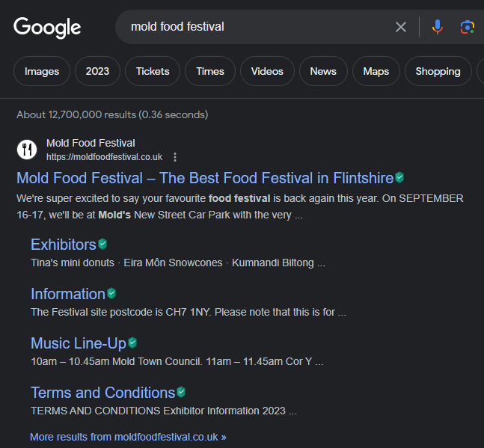Open the Music Line-Up sitelink
This screenshot has width=484, height=448.
pos(79,343)
